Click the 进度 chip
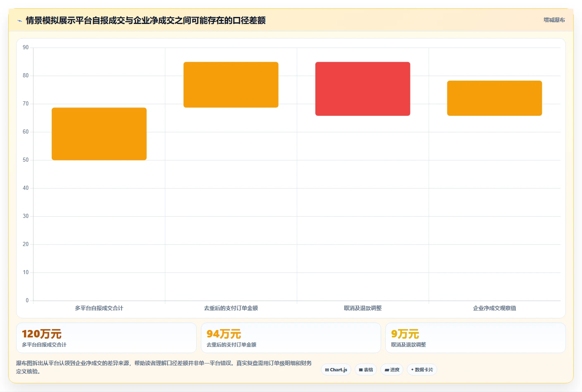The width and height of the screenshot is (582, 392). click(392, 370)
